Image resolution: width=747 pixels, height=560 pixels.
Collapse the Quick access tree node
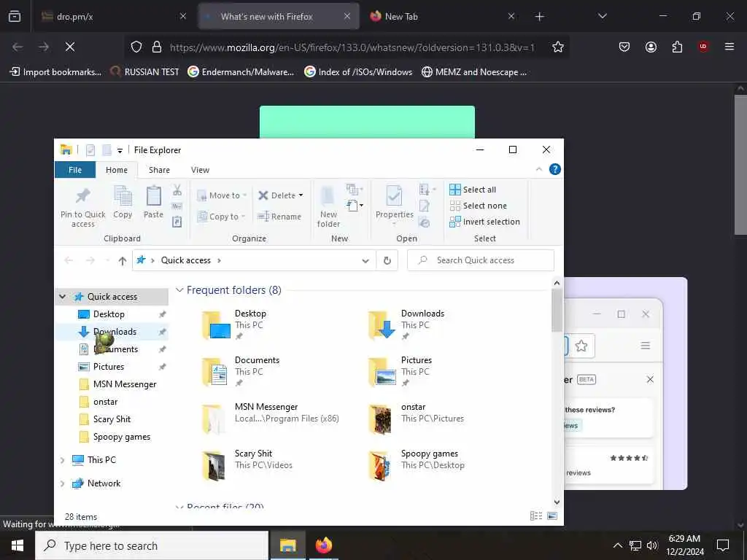click(63, 297)
